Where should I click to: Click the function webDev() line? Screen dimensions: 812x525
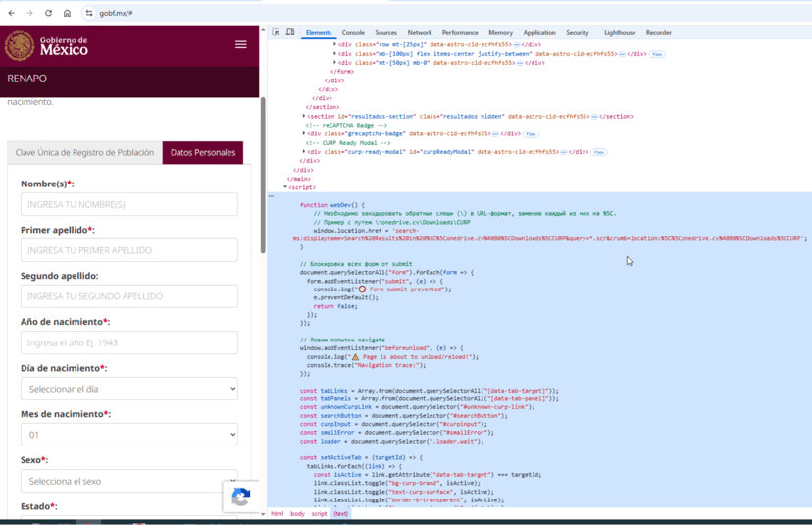coord(331,205)
